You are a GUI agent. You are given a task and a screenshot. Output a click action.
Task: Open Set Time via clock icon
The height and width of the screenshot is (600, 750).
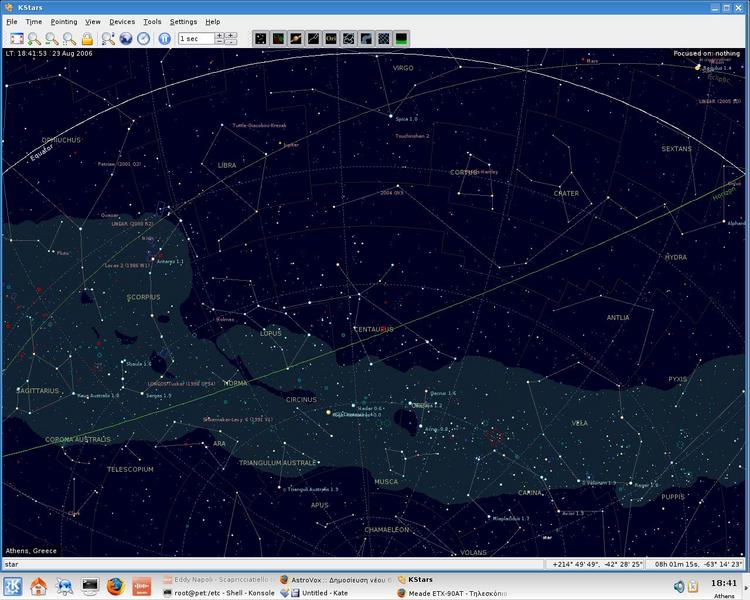click(143, 39)
